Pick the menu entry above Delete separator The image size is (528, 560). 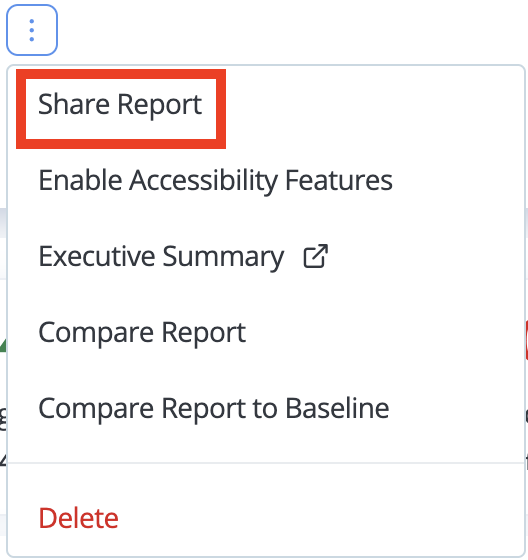click(x=214, y=408)
